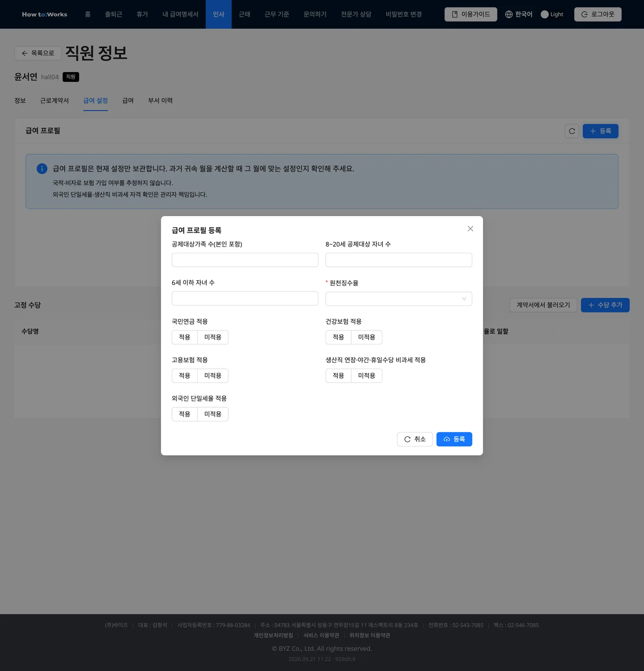Open the 근태 menu
This screenshot has height=671, width=644.
click(244, 14)
